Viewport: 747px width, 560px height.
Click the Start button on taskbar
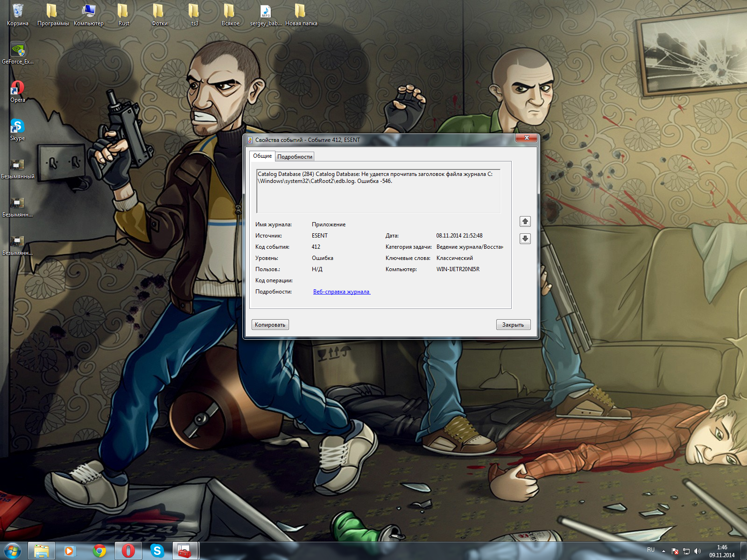click(x=12, y=551)
